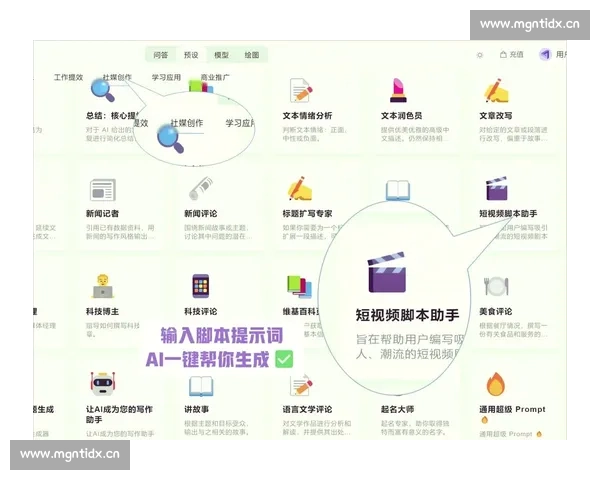Click the magnifier icon on the 总结 card

pyautogui.click(x=103, y=90)
